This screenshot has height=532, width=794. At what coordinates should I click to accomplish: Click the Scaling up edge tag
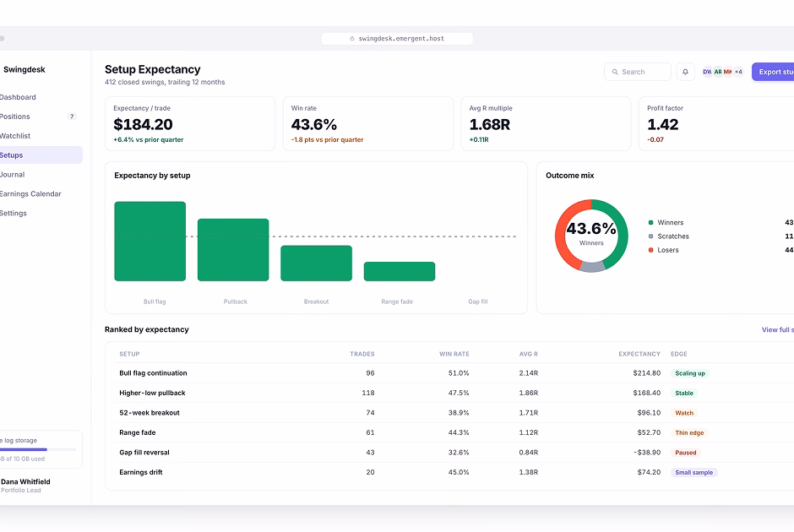pyautogui.click(x=690, y=373)
